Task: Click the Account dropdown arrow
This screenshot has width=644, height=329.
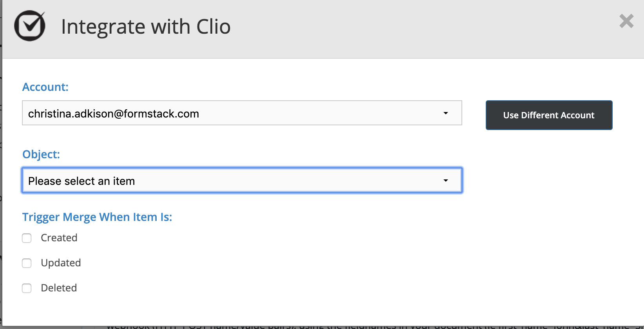Action: pyautogui.click(x=445, y=113)
